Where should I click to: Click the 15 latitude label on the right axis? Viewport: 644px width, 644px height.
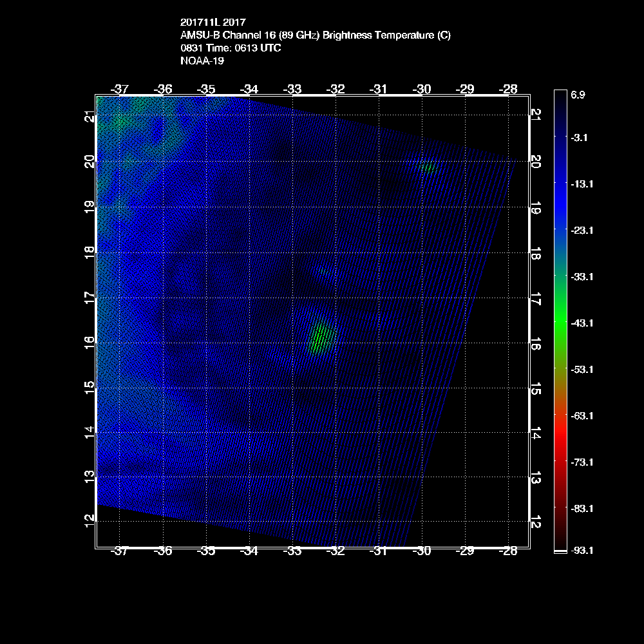point(535,388)
